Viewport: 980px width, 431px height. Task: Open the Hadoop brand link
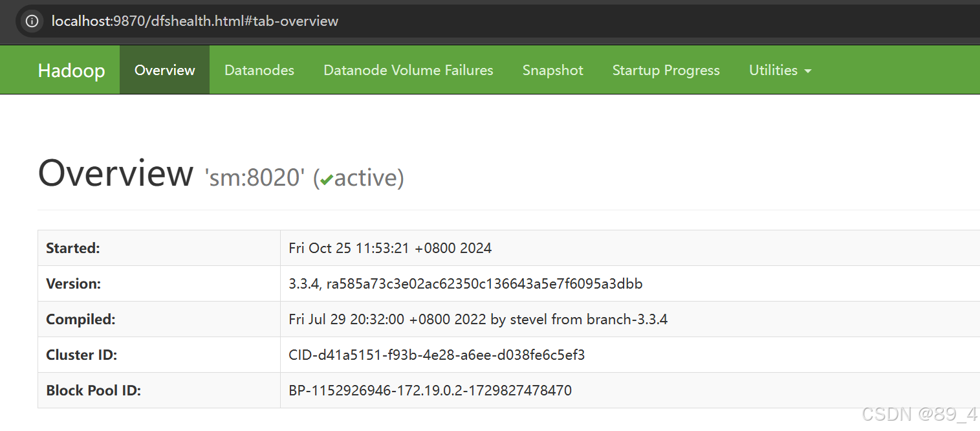tap(71, 70)
